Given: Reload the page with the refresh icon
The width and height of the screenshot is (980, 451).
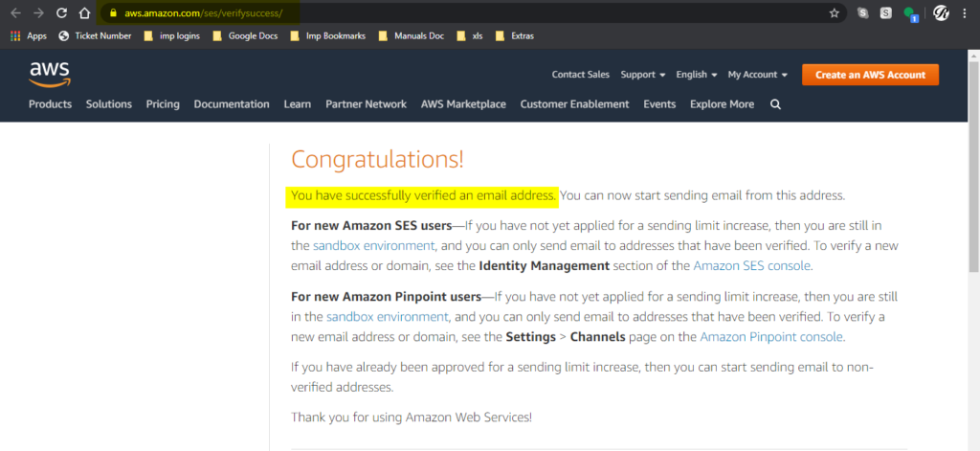Looking at the screenshot, I should click(x=61, y=12).
